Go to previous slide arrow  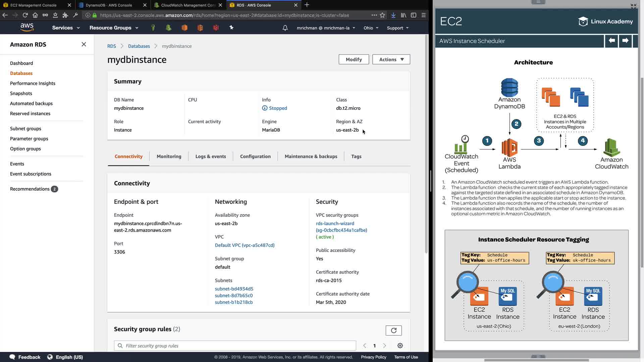point(611,41)
